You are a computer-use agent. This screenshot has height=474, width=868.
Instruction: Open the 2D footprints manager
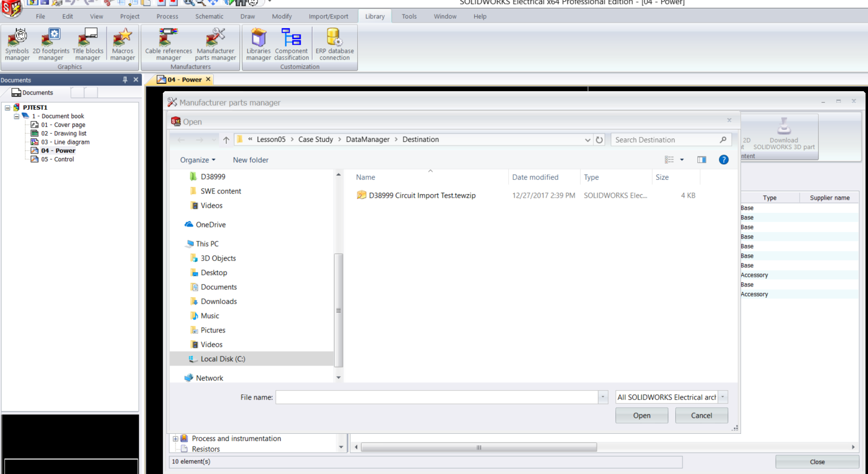tap(51, 44)
